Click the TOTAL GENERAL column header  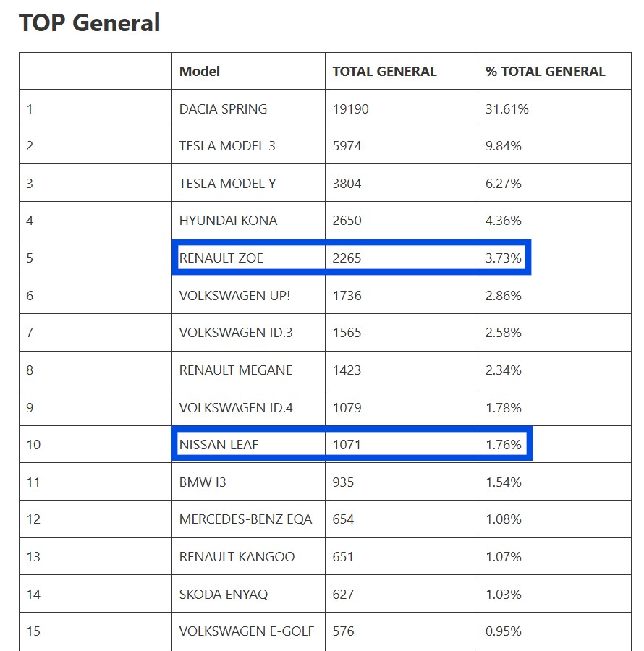(384, 71)
